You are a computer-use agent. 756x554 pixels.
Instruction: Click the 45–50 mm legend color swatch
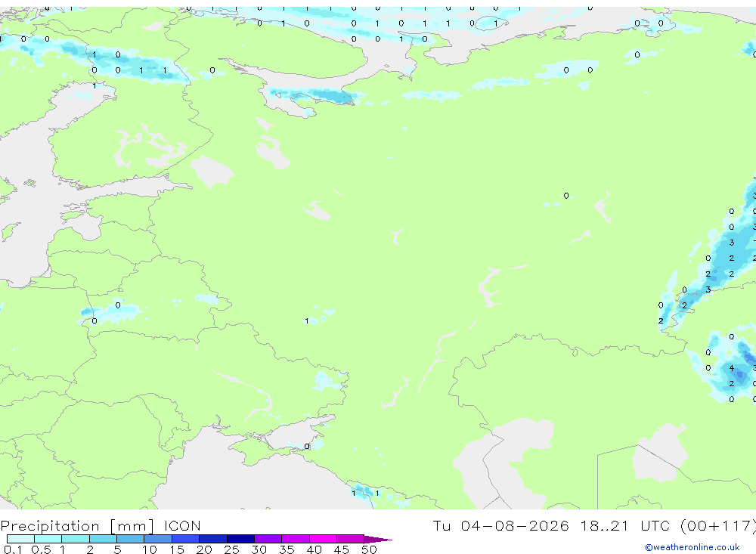[351, 539]
